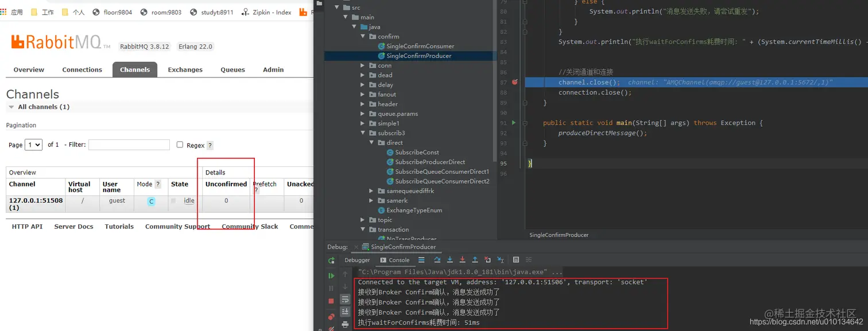Open the floor:9804 bookmark
Screen dimensions: 868x331
tap(112, 12)
